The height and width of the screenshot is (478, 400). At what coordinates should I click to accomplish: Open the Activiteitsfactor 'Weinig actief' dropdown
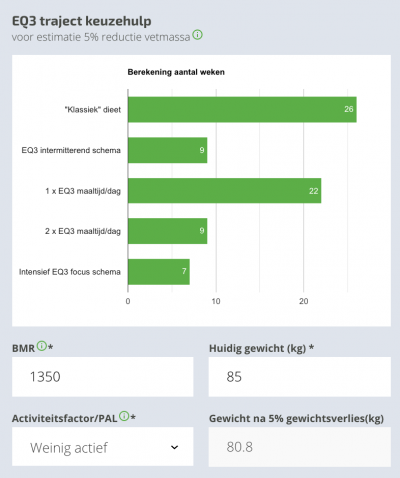pos(103,447)
